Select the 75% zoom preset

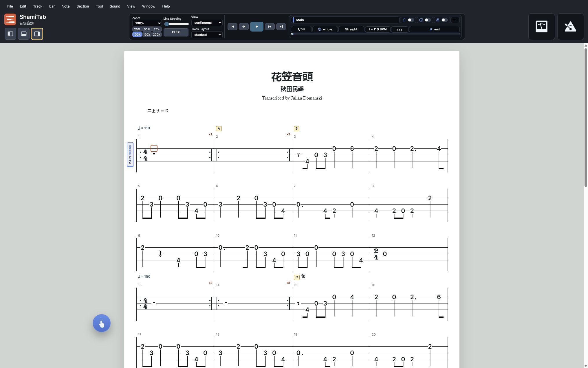[157, 29]
